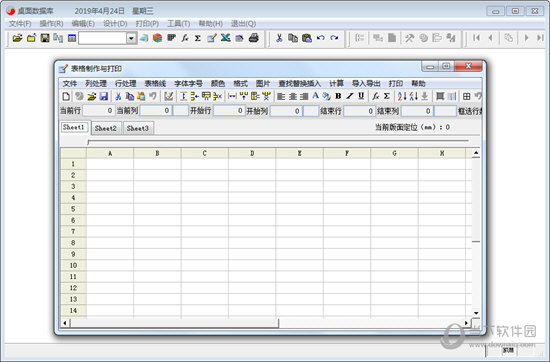Click align center icon in table toolbar
The image size is (550, 362).
click(x=293, y=96)
